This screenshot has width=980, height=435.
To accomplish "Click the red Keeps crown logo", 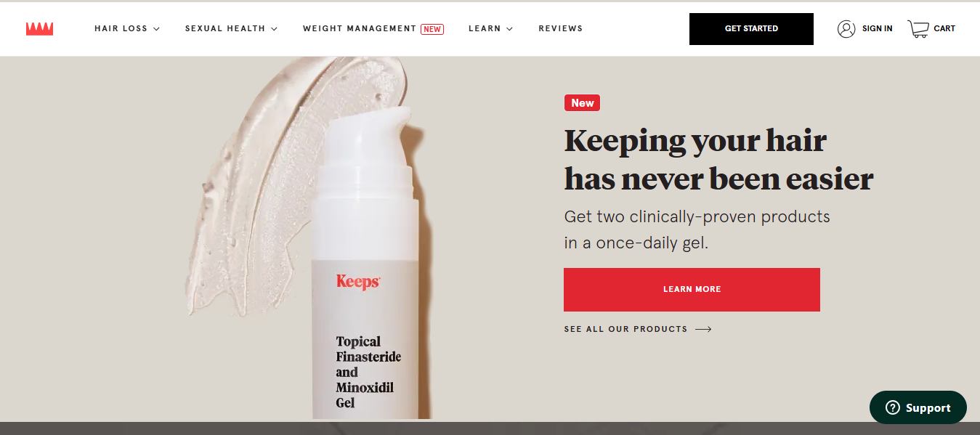I will click(40, 29).
